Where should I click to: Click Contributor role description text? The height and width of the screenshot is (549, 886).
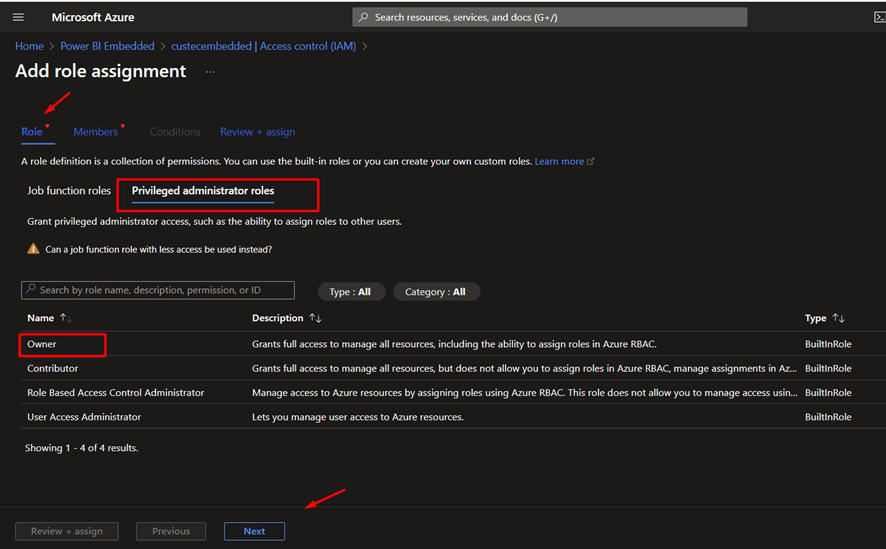coord(524,368)
